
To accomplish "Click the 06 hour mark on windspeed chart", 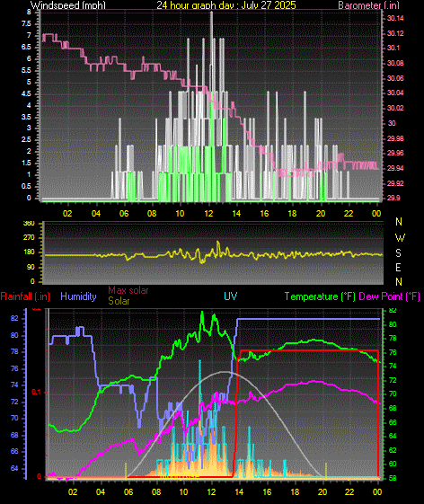I will [x=124, y=214].
